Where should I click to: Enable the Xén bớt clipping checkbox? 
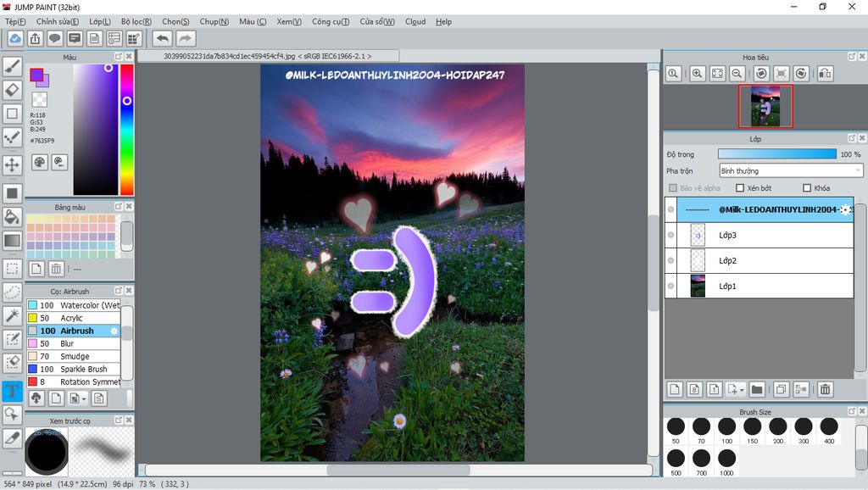tap(740, 187)
